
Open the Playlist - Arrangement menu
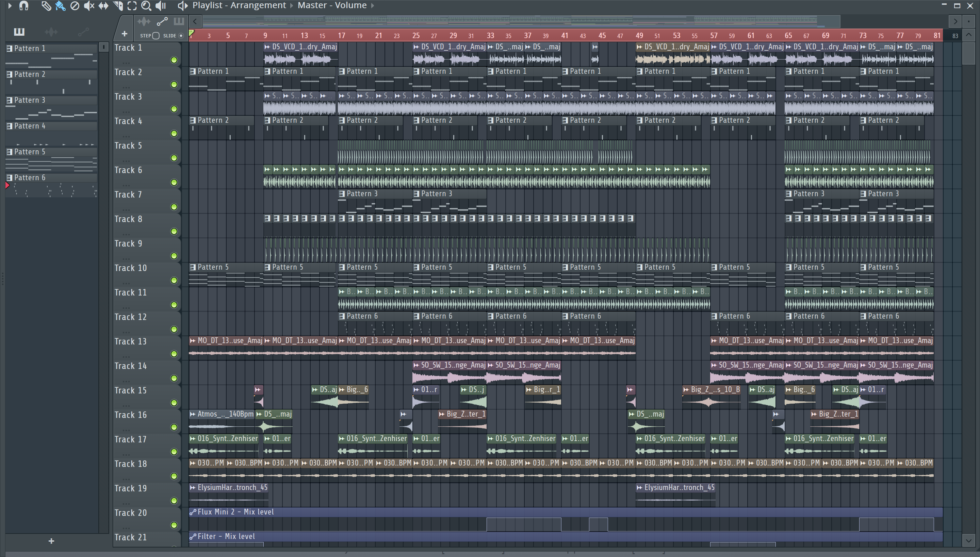click(x=239, y=5)
